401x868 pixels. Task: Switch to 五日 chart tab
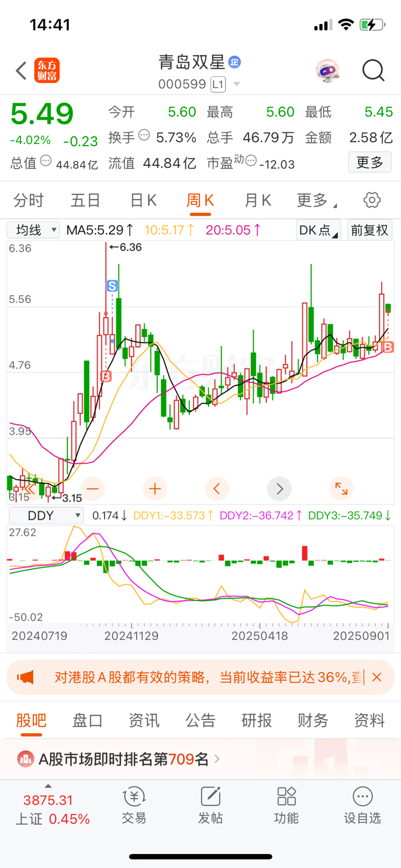point(86,200)
